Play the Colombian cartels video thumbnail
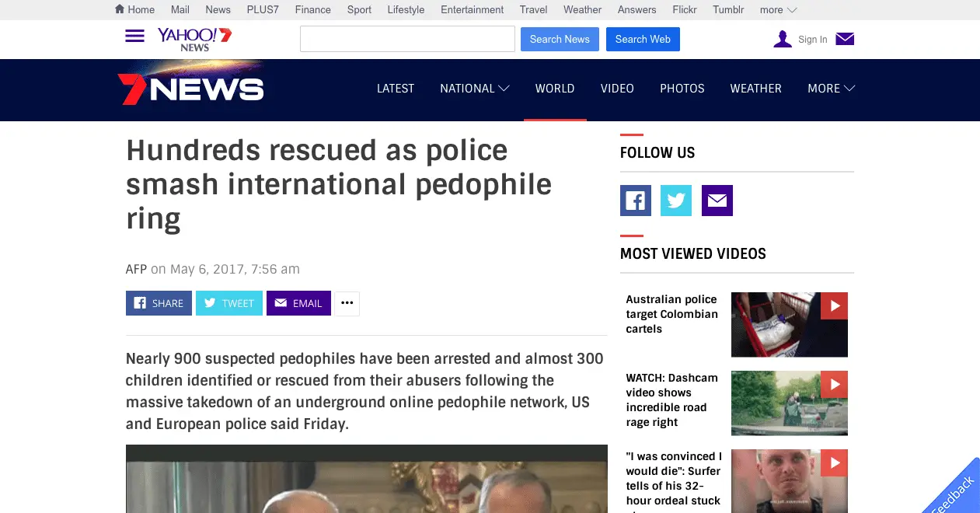980x513 pixels. point(789,324)
